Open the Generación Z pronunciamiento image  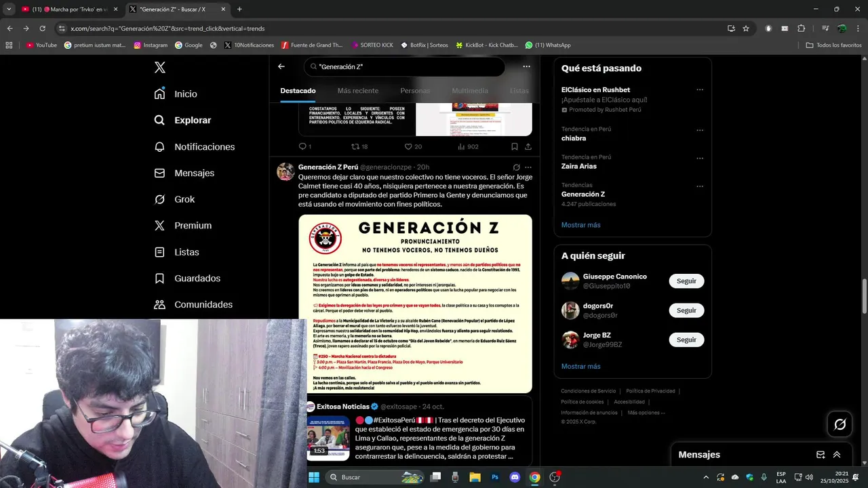pos(415,304)
